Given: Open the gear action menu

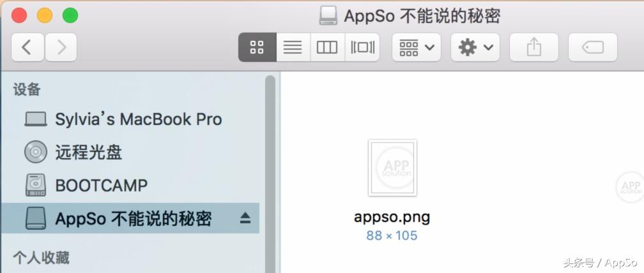Looking at the screenshot, I should tap(475, 48).
